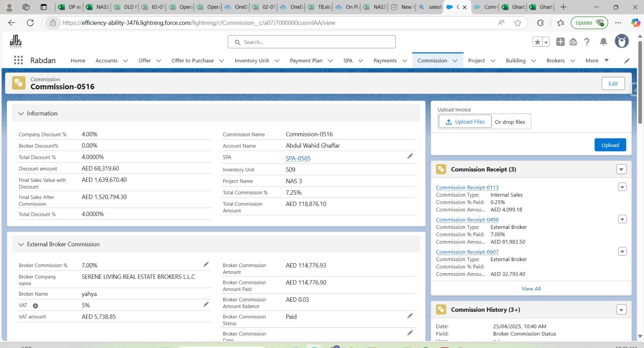The height and width of the screenshot is (348, 644).
Task: Open the Global Actions plus icon
Action: pos(560,42)
